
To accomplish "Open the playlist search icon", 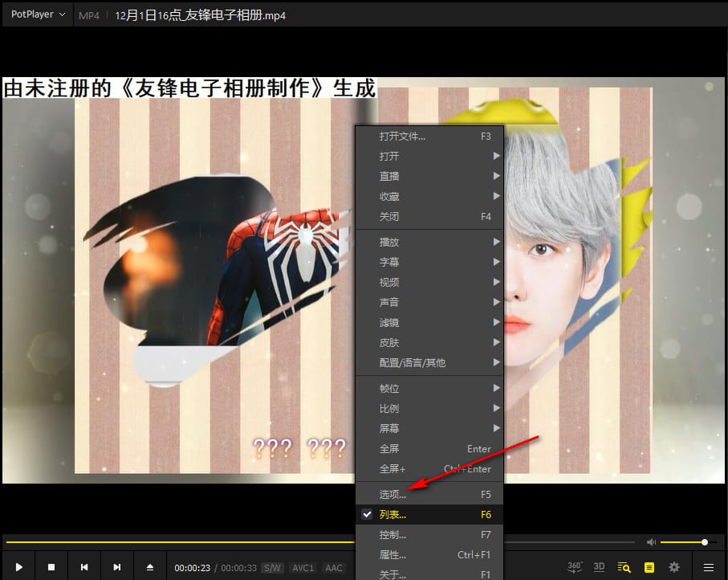I will point(624,567).
